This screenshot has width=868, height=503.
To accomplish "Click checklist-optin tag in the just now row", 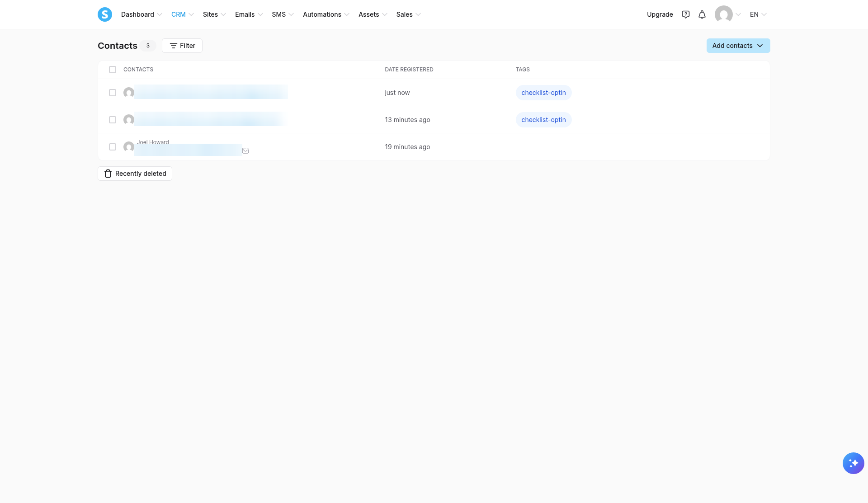I will pyautogui.click(x=543, y=93).
